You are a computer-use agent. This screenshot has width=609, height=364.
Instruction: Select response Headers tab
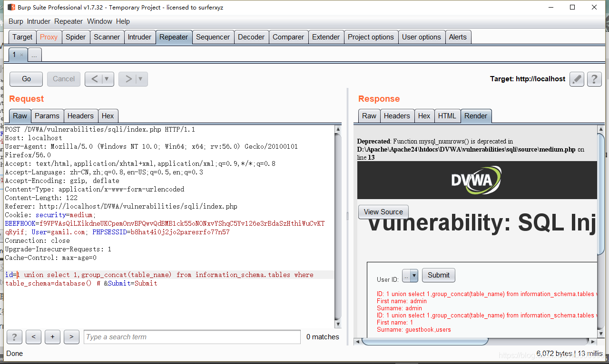pyautogui.click(x=397, y=116)
